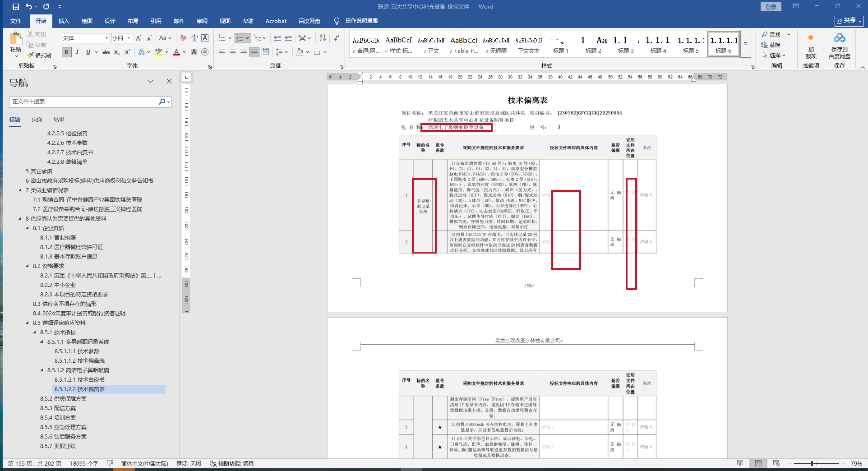Image resolution: width=868 pixels, height=471 pixels.
Task: Sort the selection with the A-Z sort icon
Action: (323, 38)
